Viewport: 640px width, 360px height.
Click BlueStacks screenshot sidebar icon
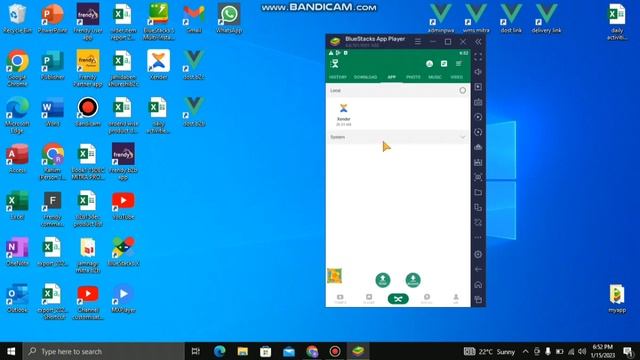[x=478, y=177]
